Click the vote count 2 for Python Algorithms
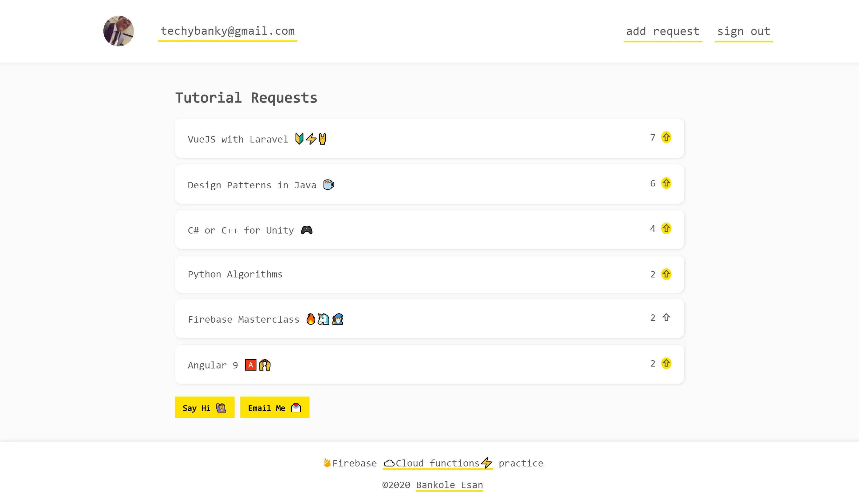The image size is (859, 504). [x=653, y=274]
